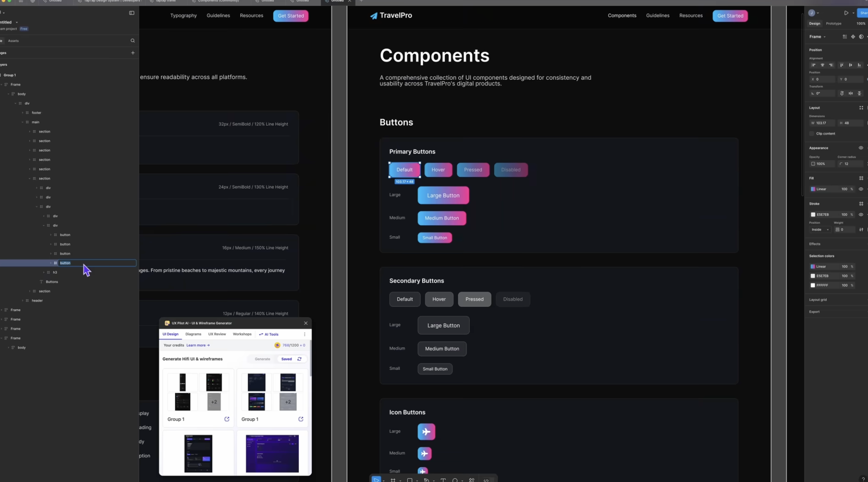
Task: Open UX Review tab in plugin
Action: coord(217,334)
